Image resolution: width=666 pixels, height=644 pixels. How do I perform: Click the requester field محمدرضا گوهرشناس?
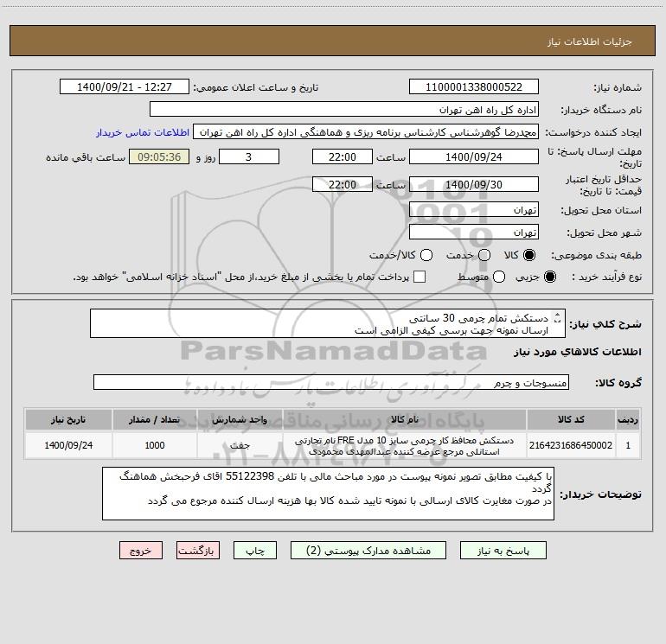366,131
